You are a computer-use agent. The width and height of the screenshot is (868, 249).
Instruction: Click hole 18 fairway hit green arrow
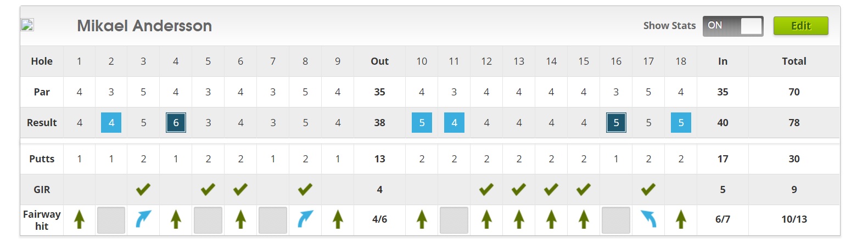tap(681, 219)
